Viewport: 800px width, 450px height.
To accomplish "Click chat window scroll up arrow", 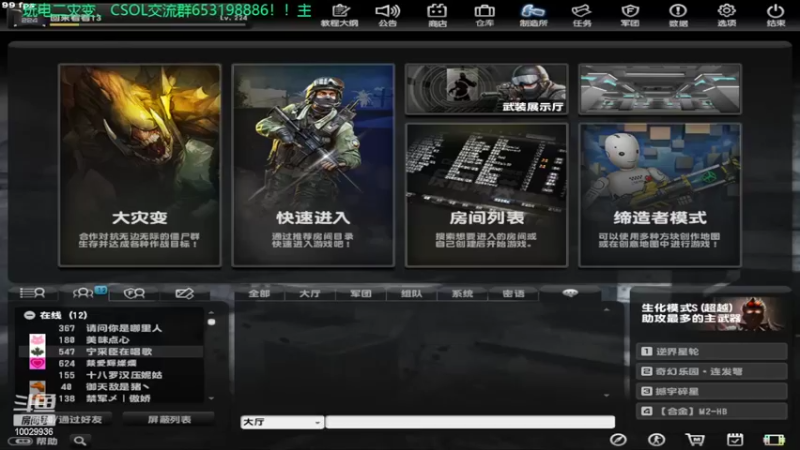I will pyautogui.click(x=606, y=310).
